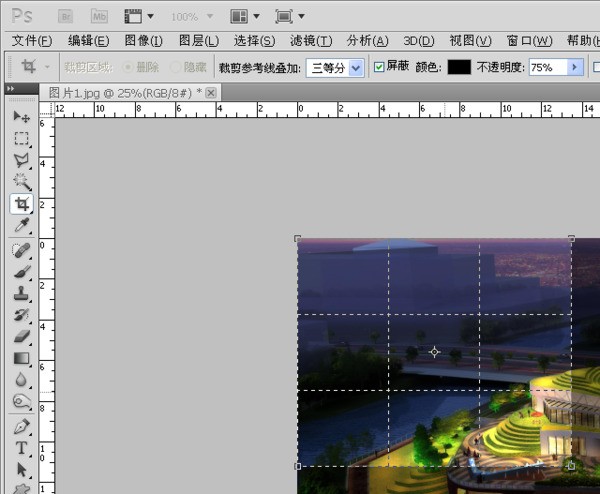Open the 图层(L) menu
Viewport: 600px width, 494px height.
[x=198, y=41]
